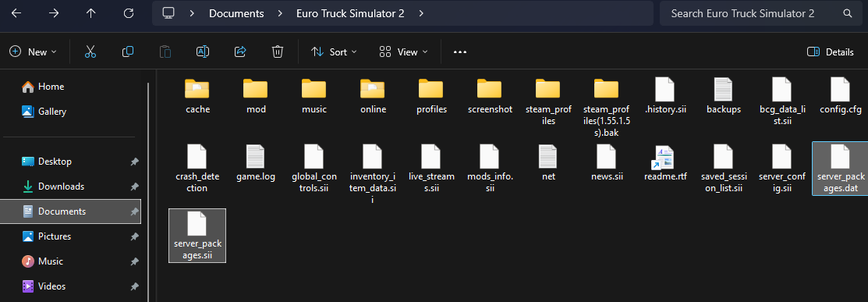The width and height of the screenshot is (868, 302).
Task: Select the mod folder
Action: tap(256, 95)
